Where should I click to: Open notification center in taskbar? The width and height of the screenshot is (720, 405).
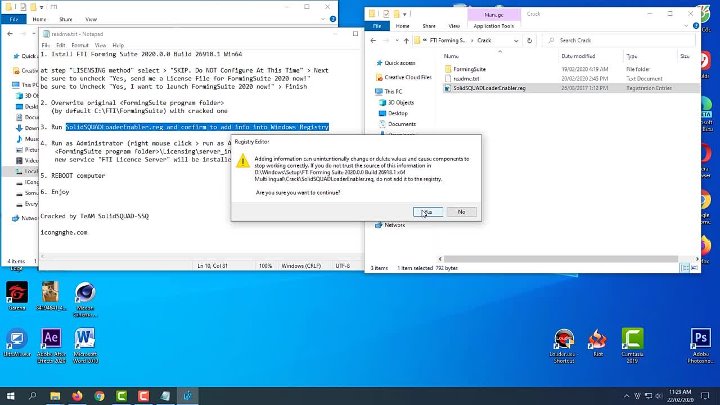tap(705, 396)
